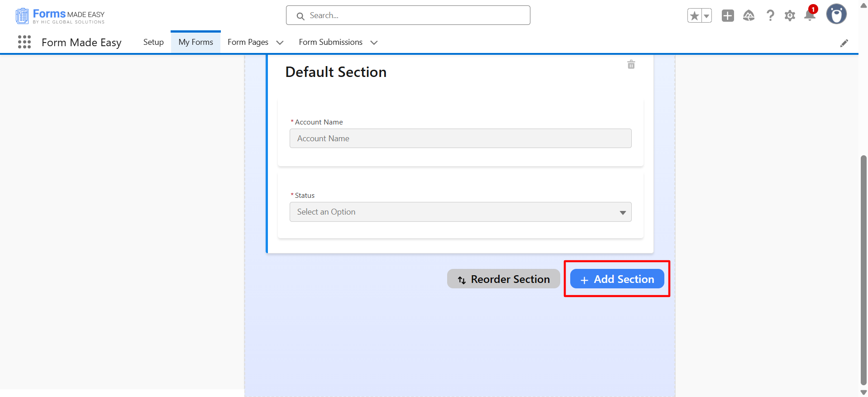
Task: Open the user profile avatar
Action: click(836, 14)
